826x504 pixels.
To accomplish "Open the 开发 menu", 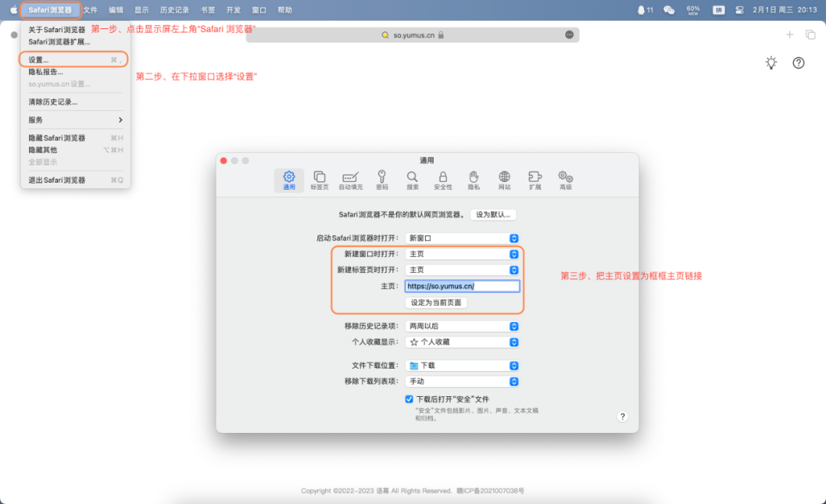I will (233, 10).
